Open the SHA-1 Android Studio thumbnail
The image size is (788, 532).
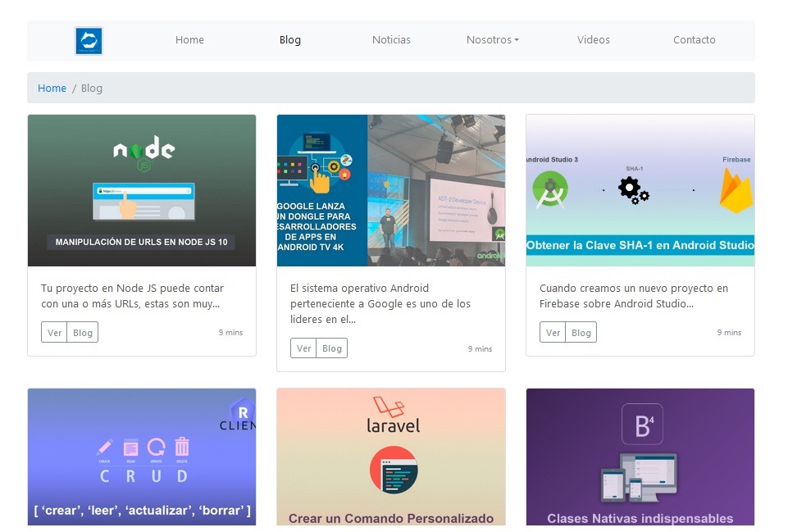click(x=640, y=190)
